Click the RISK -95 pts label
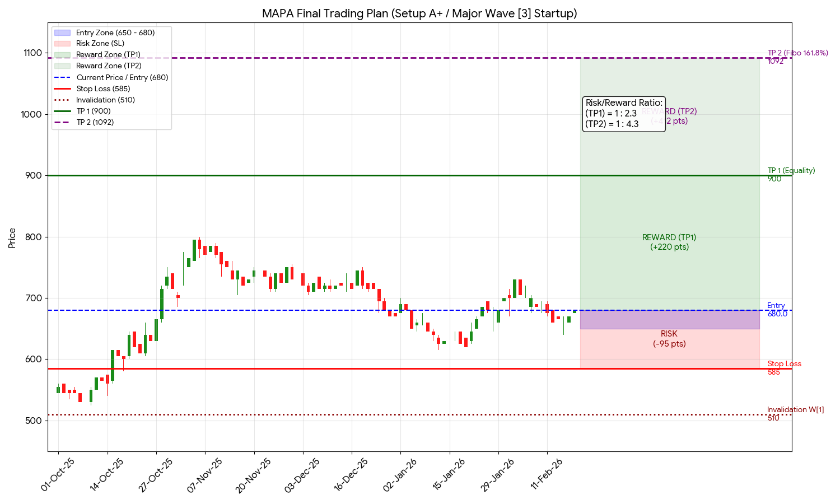Screen dimensions: 840x504 669,339
